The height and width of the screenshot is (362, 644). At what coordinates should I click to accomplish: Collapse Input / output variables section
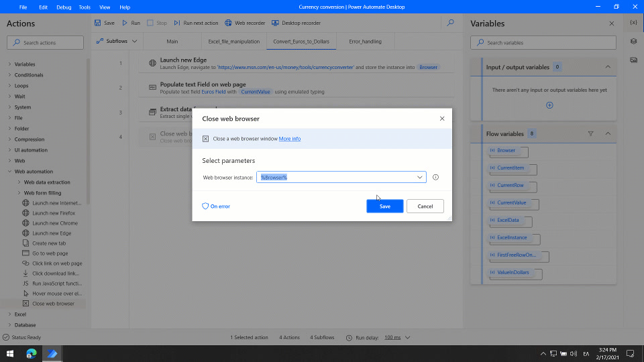(x=608, y=67)
